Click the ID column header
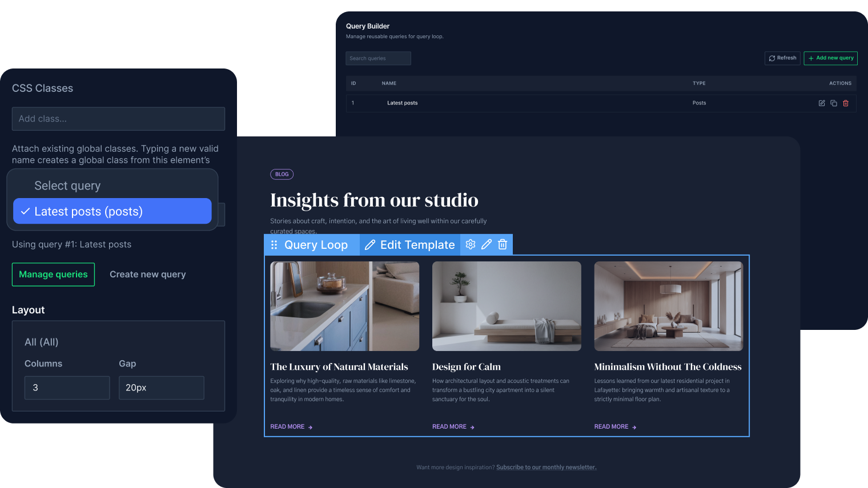 click(353, 83)
